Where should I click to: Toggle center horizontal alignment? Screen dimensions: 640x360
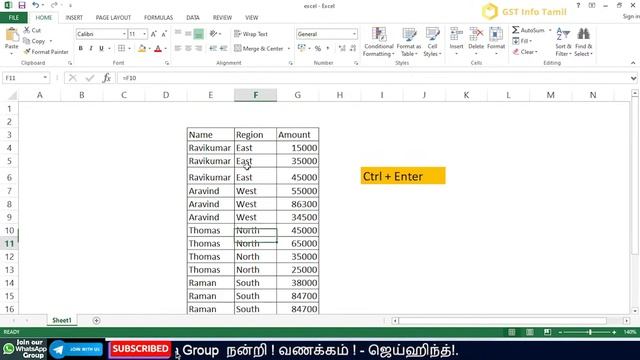[x=188, y=49]
